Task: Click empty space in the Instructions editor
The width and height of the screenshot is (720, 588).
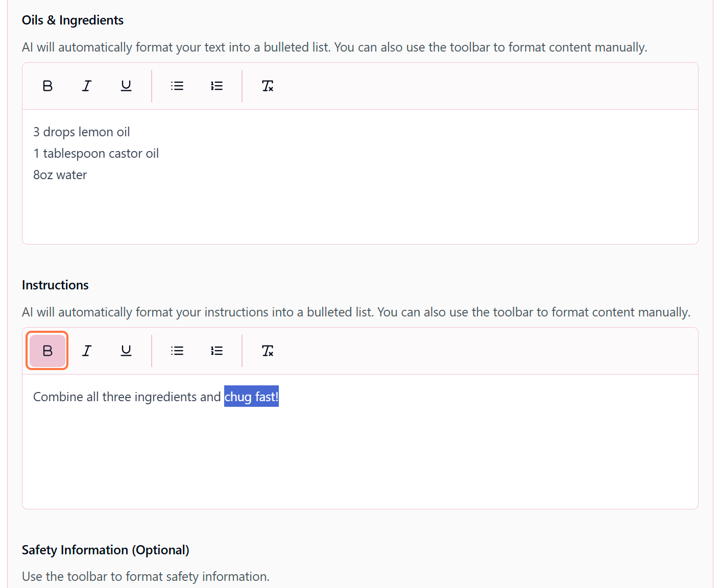Action: point(357,459)
